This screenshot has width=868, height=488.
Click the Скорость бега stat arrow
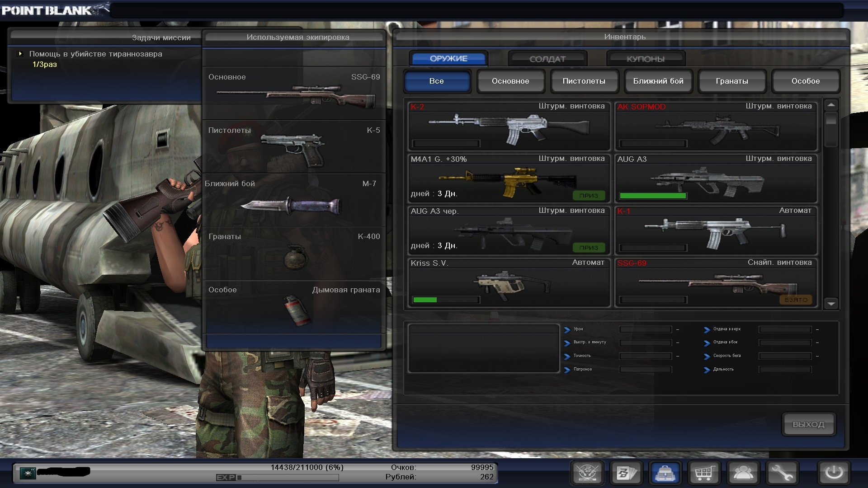[707, 357]
